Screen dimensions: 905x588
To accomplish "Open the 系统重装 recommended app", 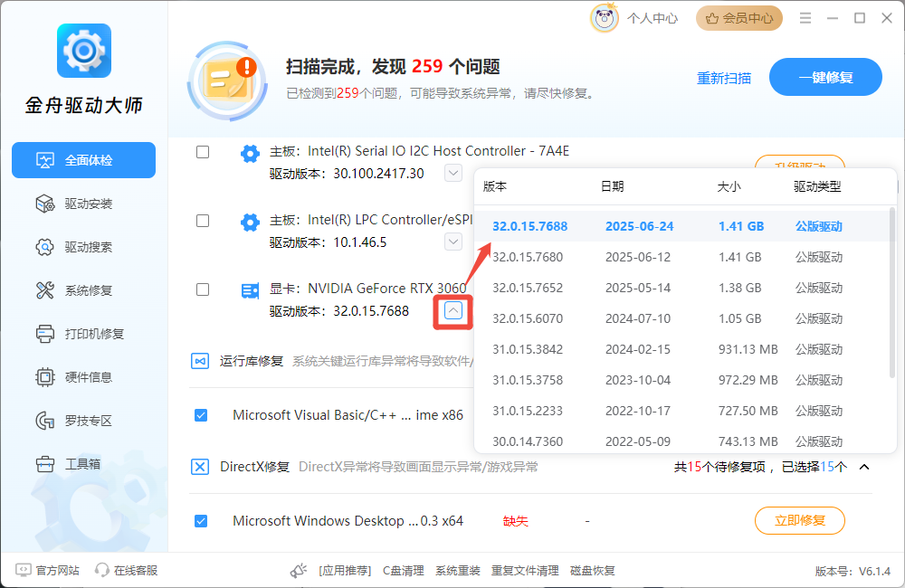I will 458,571.
